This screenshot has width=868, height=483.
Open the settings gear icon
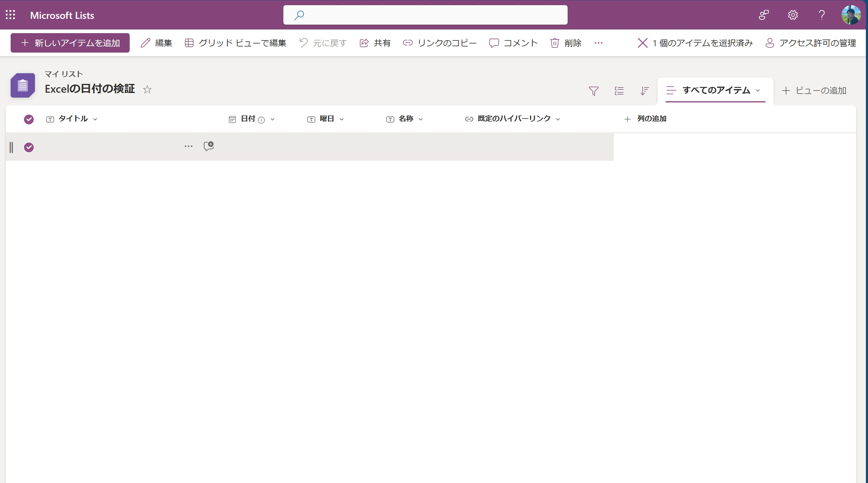[x=792, y=15]
